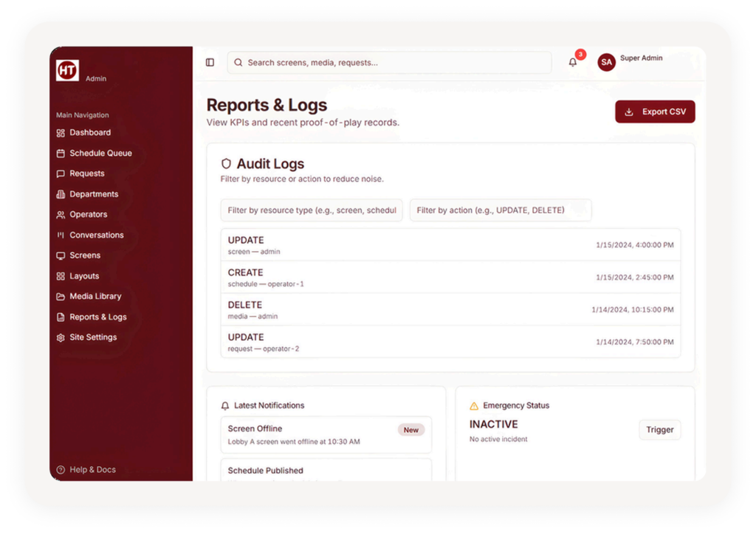
Task: Click the search screens, media, requests field
Action: coord(389,63)
